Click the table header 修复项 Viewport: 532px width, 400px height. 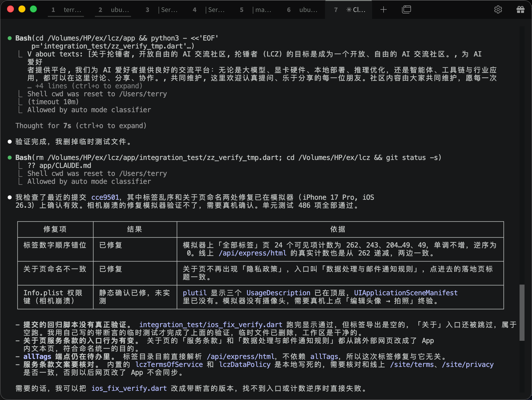(x=55, y=229)
